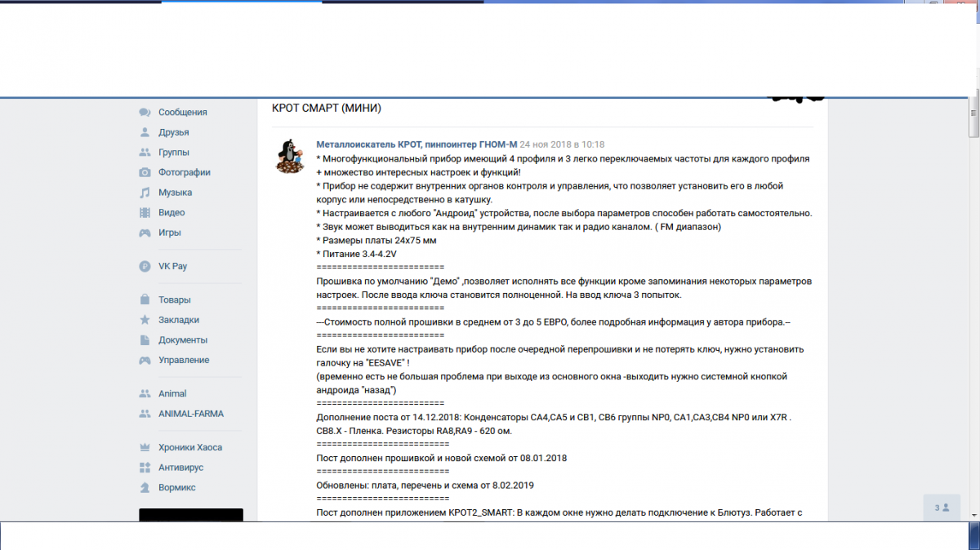Open Фотографии section
980x550 pixels.
click(x=185, y=172)
